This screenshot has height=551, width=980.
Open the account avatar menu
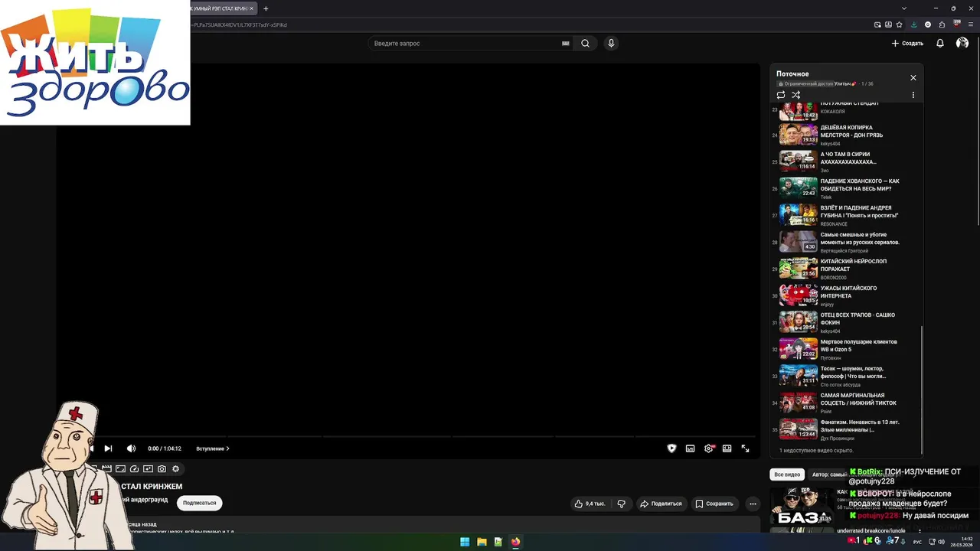pos(962,44)
